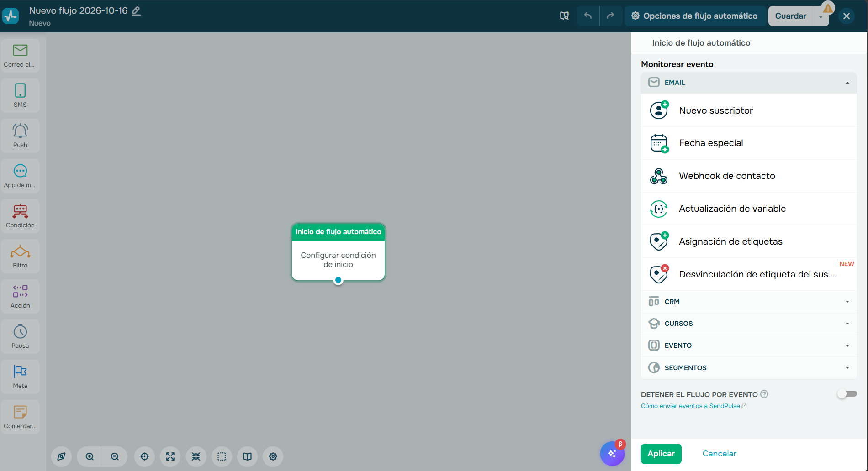The width and height of the screenshot is (868, 471).
Task: Add the Filtro block
Action: point(20,256)
